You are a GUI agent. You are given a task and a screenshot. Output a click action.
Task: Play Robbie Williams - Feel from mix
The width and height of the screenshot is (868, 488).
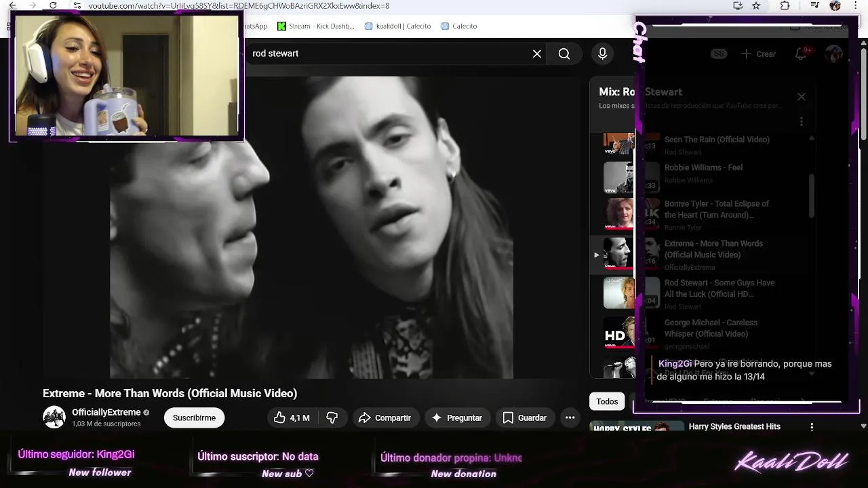[703, 167]
